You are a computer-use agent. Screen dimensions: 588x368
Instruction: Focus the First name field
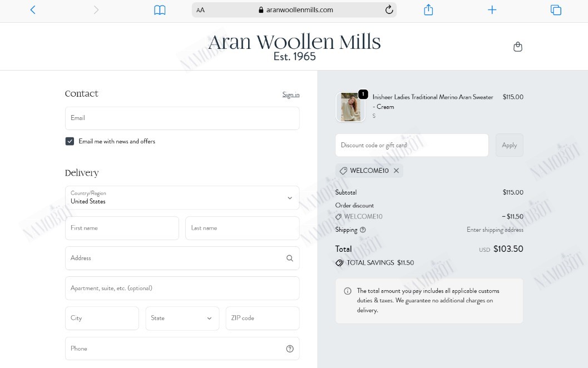[122, 228]
